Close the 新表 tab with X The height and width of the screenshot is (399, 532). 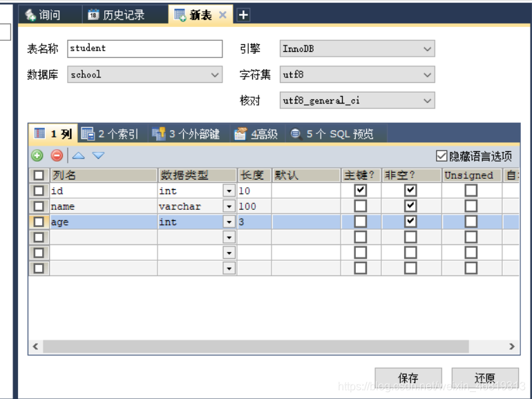pos(222,14)
